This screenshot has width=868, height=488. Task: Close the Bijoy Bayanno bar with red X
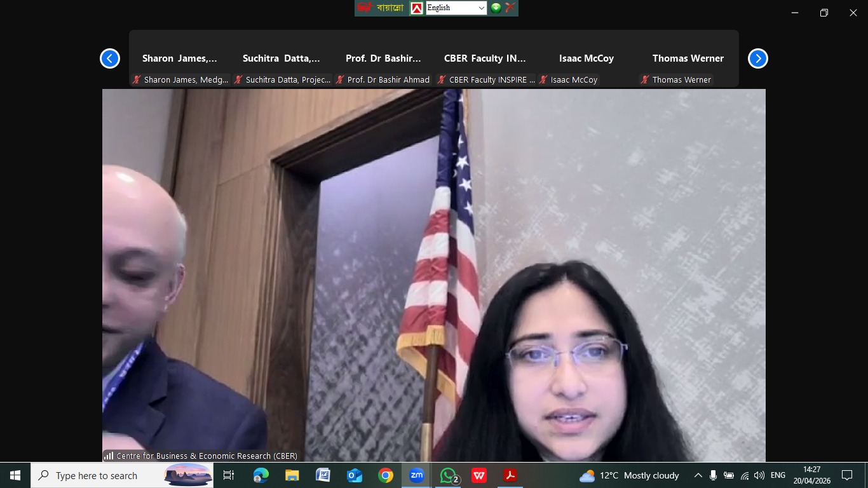click(x=510, y=8)
